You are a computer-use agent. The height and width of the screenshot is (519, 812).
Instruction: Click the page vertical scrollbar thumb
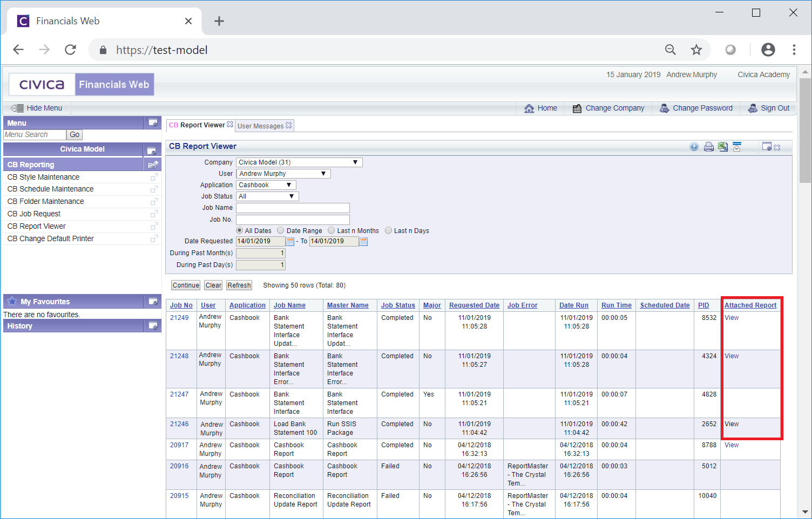point(805,129)
